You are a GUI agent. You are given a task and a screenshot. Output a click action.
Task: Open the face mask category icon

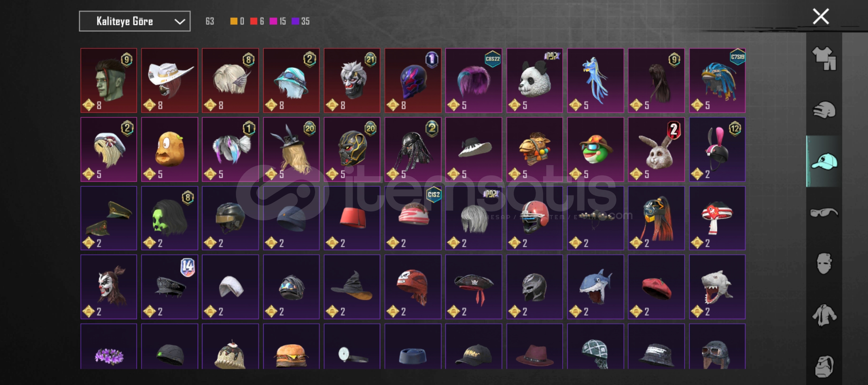click(x=824, y=264)
